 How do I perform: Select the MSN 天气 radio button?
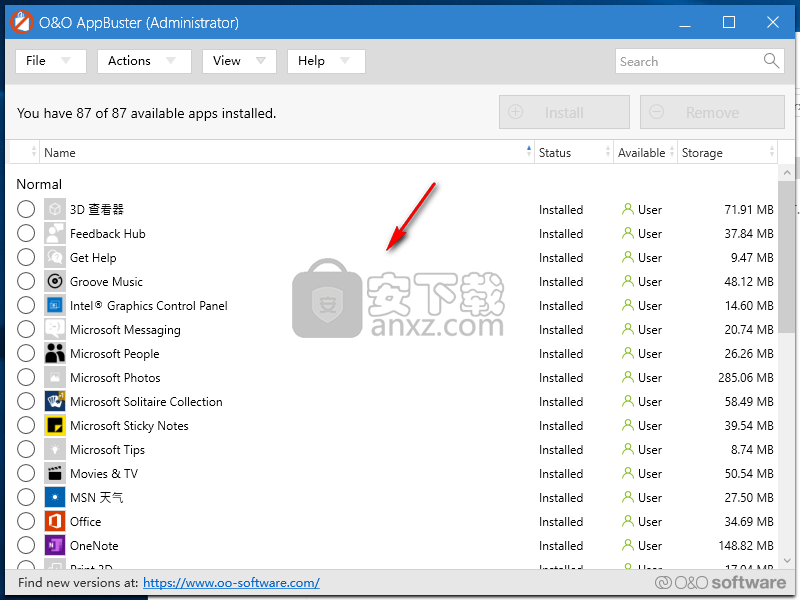pyautogui.click(x=26, y=497)
